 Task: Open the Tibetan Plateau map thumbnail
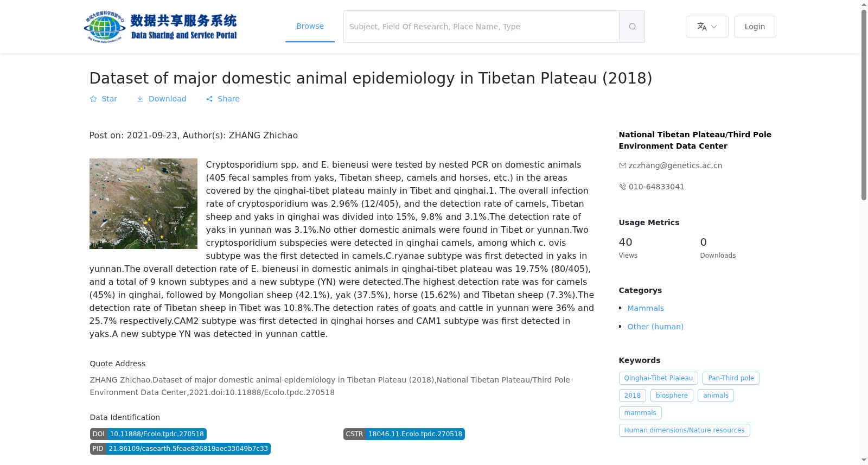143,203
